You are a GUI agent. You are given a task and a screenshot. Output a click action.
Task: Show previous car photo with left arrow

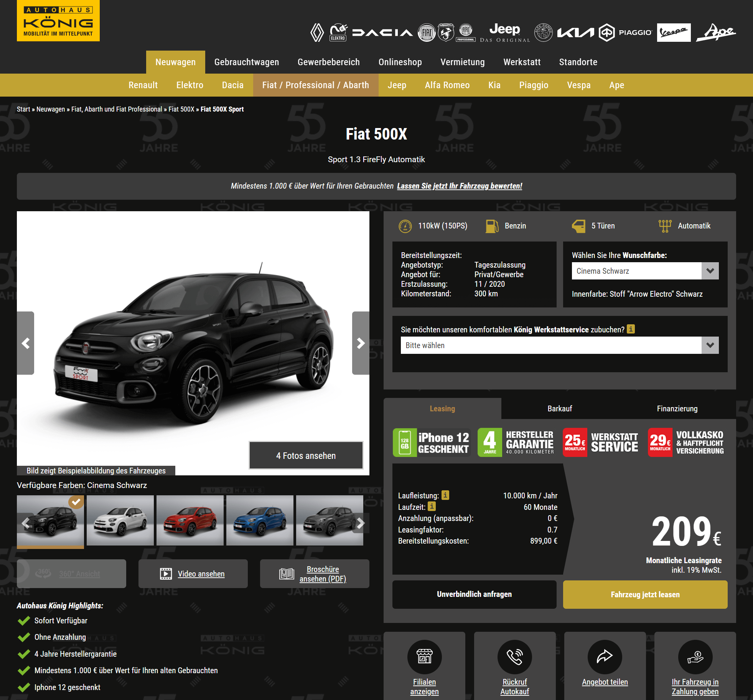[x=26, y=343]
